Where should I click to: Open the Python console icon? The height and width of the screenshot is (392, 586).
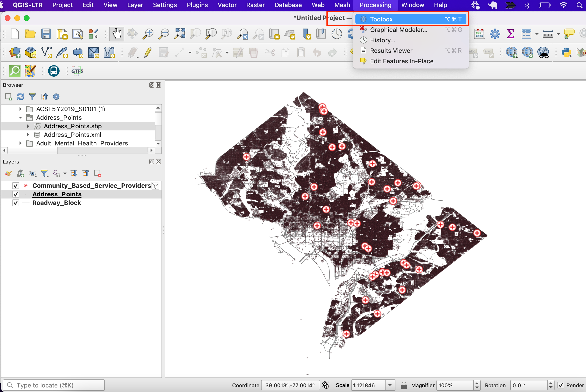[x=566, y=53]
